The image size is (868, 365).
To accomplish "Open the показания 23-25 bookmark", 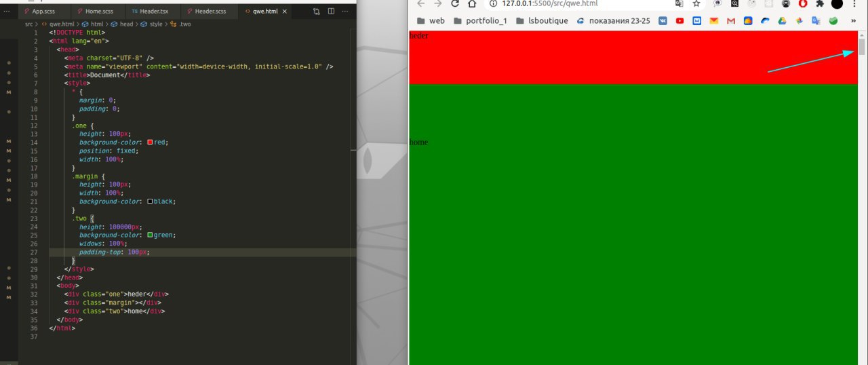I will pos(613,20).
